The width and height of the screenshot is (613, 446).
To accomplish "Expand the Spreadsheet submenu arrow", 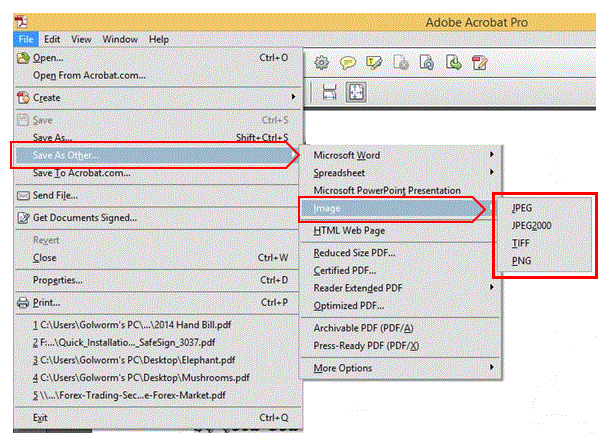I will tap(492, 172).
